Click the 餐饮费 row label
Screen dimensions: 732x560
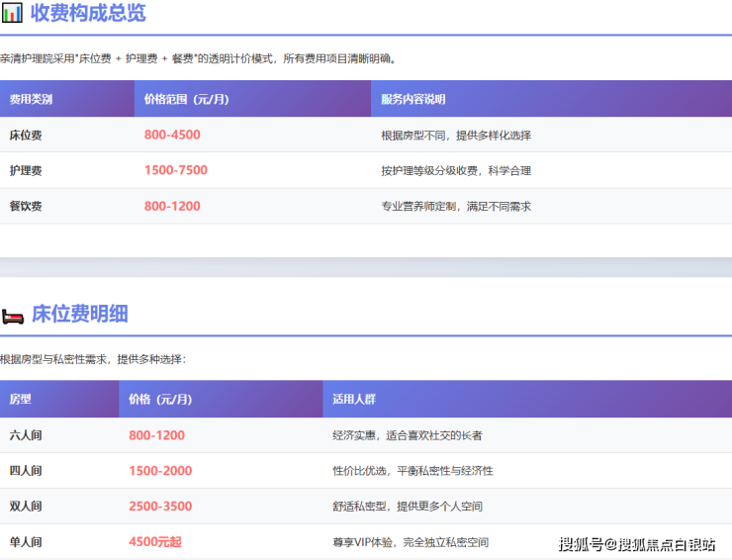click(26, 206)
